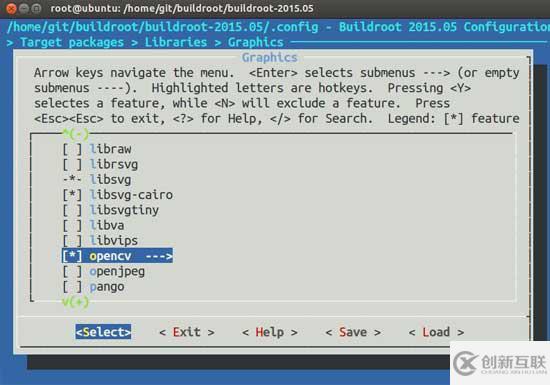This screenshot has width=550, height=385.
Task: Click the scroll-up indicator above libraw
Action: [75, 134]
